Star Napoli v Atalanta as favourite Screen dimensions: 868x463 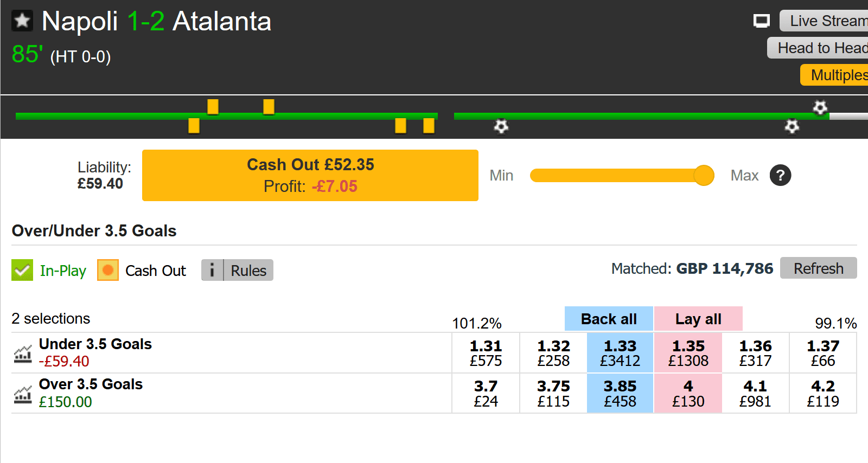pos(22,21)
